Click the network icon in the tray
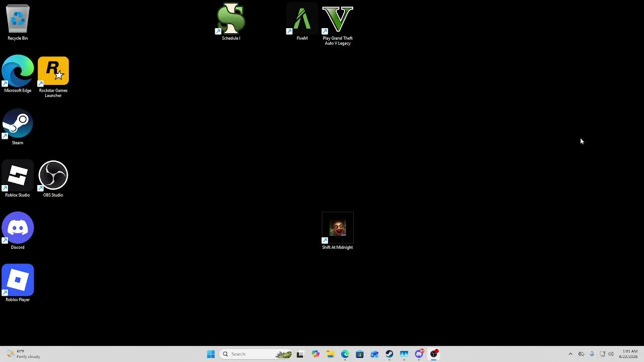644x362 pixels. point(603,354)
